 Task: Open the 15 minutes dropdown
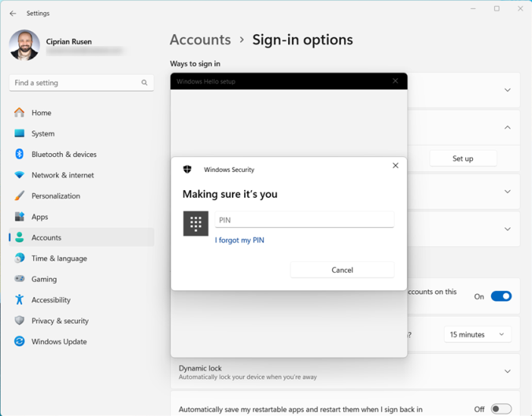477,334
